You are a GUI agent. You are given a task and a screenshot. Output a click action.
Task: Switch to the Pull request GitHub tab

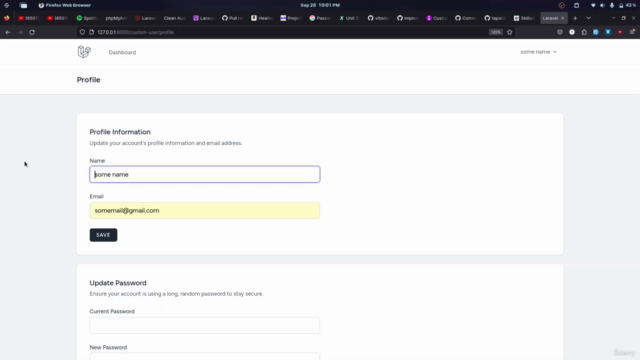click(x=233, y=18)
